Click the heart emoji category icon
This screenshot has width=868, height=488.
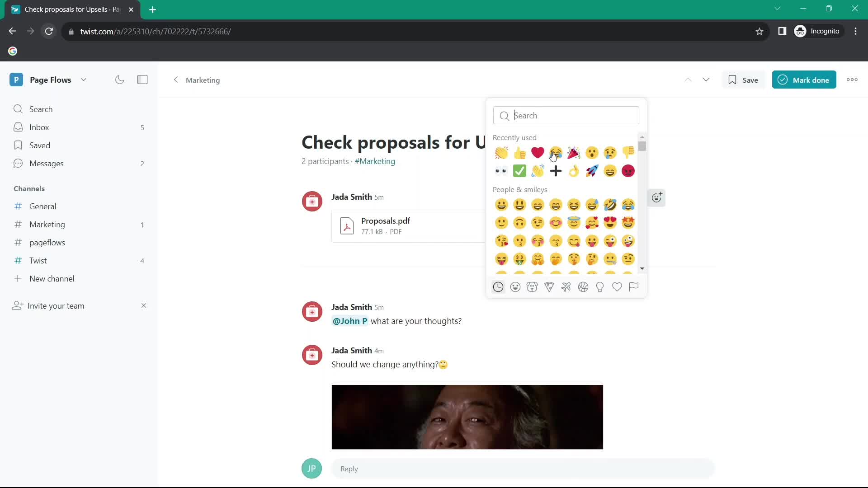tap(617, 286)
